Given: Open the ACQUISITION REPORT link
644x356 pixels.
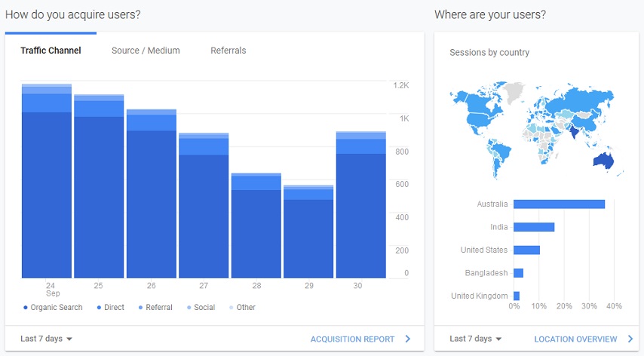Looking at the screenshot, I should 352,339.
